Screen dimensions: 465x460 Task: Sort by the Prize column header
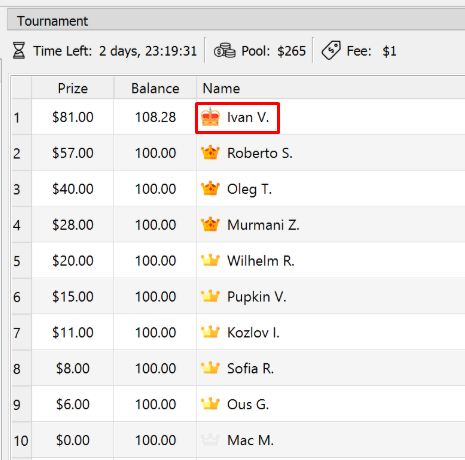pyautogui.click(x=73, y=88)
